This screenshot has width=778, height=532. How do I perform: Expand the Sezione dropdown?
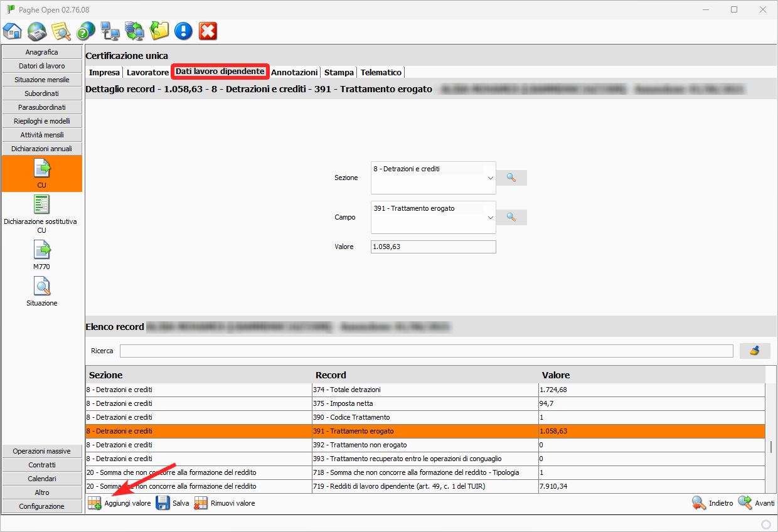tap(490, 178)
